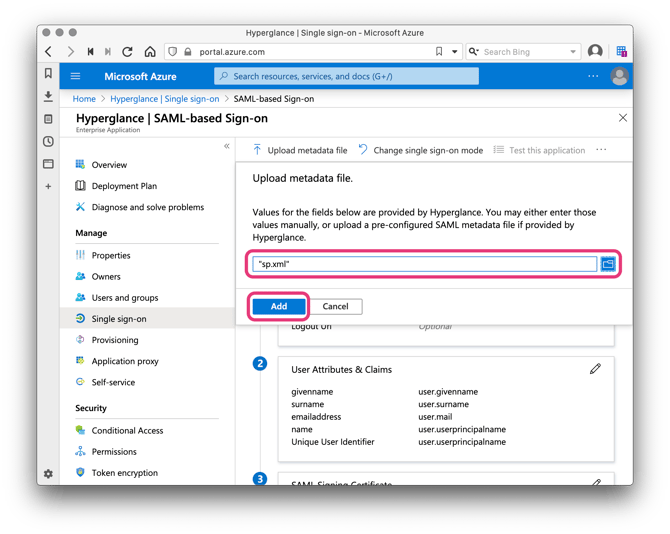
Task: Click the file browse folder icon
Action: [x=607, y=264]
